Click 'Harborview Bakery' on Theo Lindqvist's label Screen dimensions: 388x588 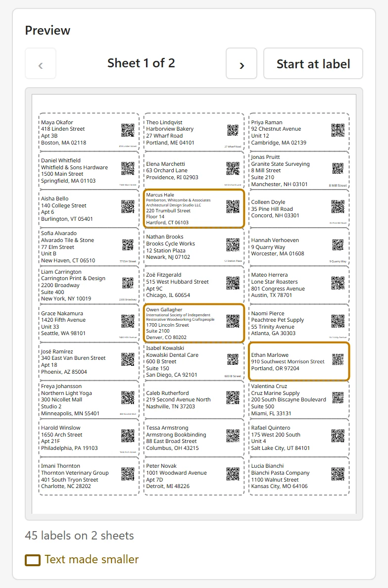[170, 129]
